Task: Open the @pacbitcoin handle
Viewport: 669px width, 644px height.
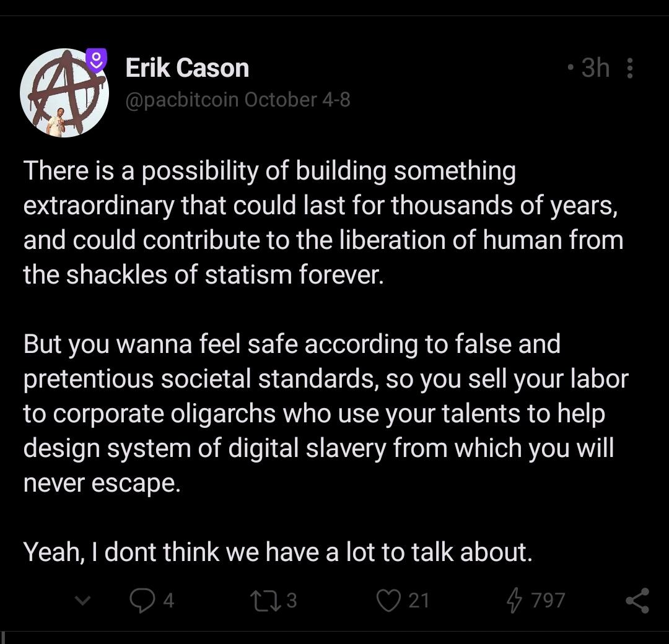Action: click(181, 100)
